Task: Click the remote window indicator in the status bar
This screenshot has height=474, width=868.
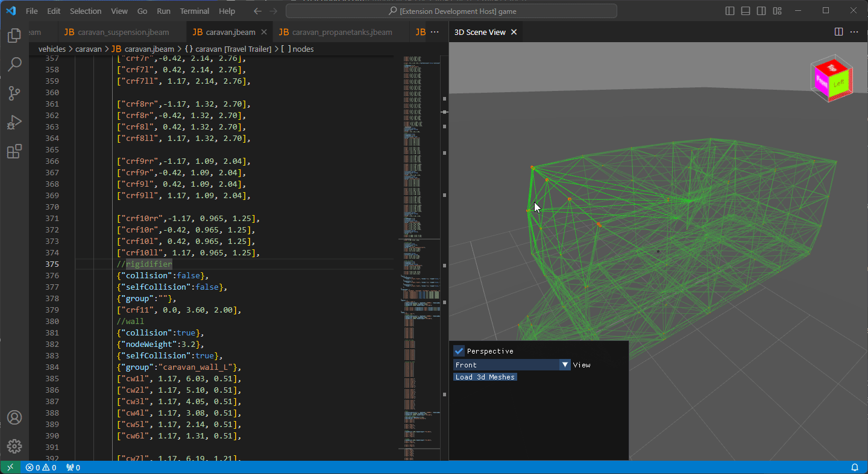Action: point(10,467)
